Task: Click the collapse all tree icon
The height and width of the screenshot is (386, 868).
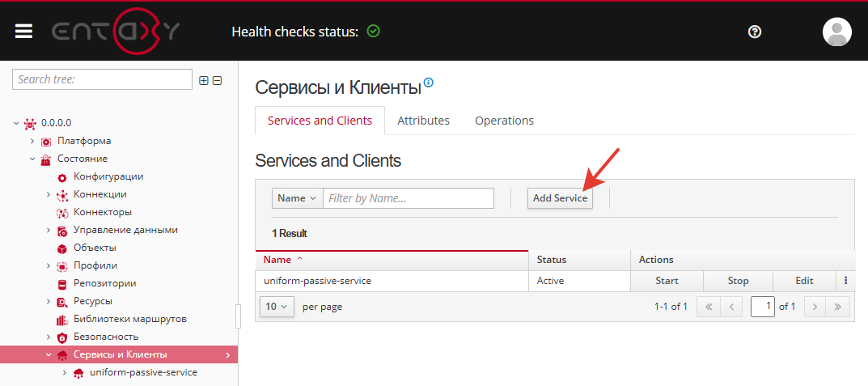Action: click(217, 80)
